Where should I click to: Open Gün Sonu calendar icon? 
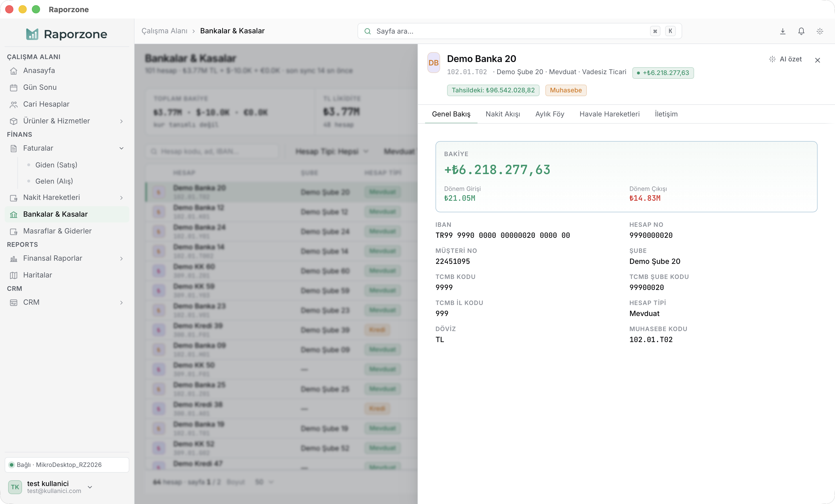14,88
